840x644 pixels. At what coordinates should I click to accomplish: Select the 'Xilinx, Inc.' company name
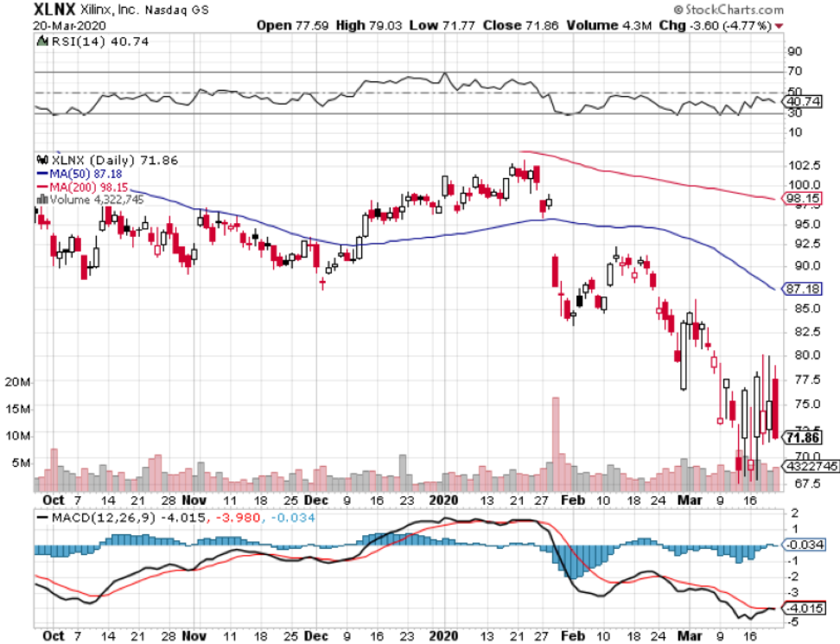111,10
